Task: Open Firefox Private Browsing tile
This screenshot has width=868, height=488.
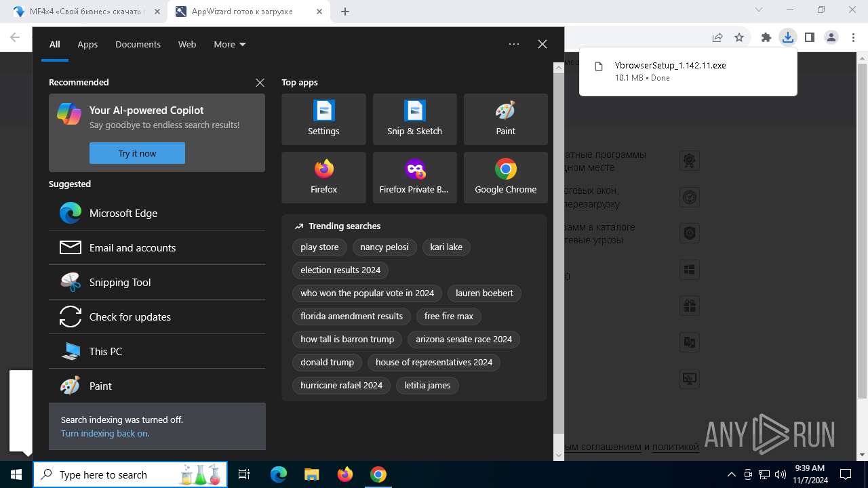Action: point(414,178)
